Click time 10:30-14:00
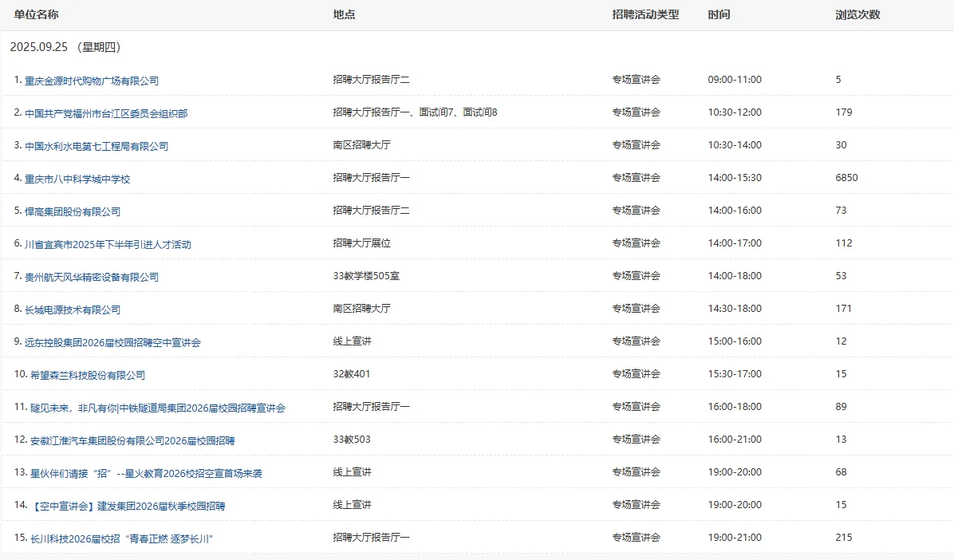 click(x=735, y=145)
